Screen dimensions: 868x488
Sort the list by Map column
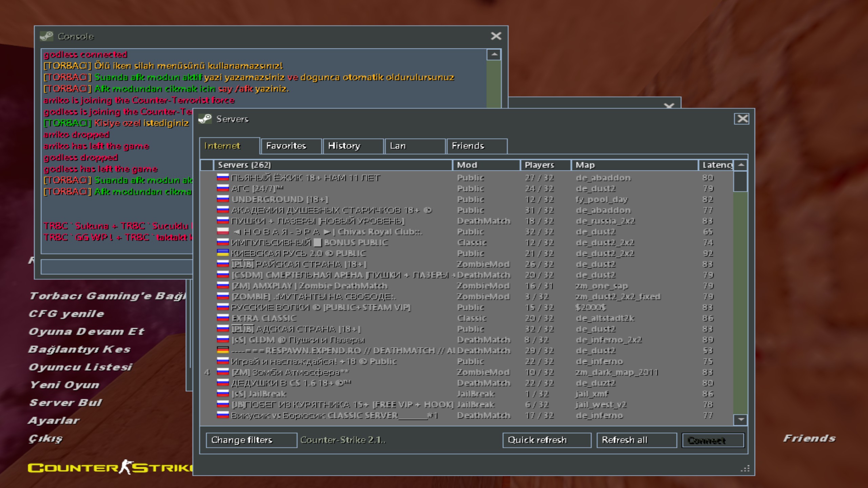[x=635, y=165]
